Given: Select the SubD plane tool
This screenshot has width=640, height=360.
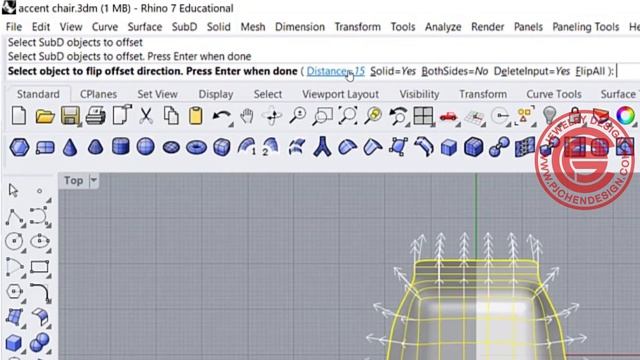Looking at the screenshot, I should pos(44,147).
